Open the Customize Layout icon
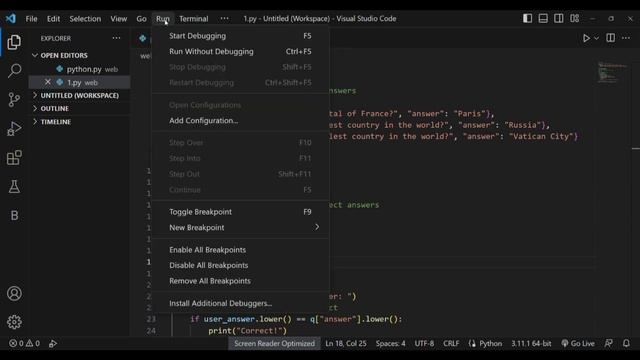640x360 pixels. 574,18
